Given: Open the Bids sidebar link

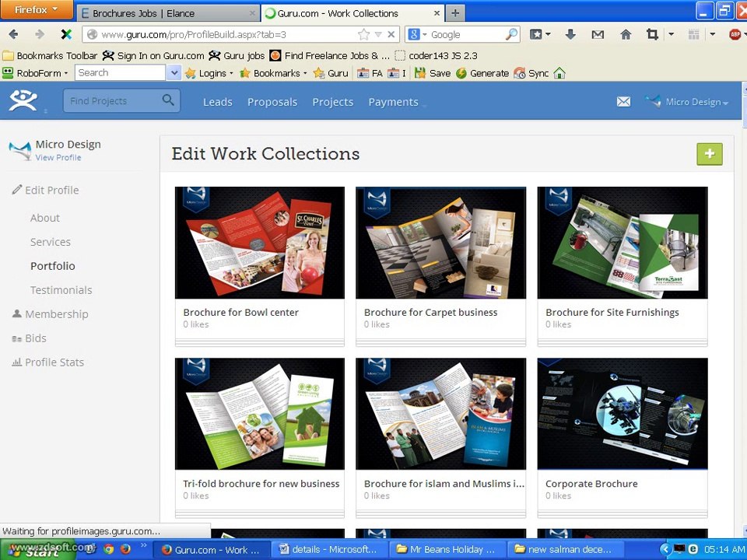Looking at the screenshot, I should point(35,338).
